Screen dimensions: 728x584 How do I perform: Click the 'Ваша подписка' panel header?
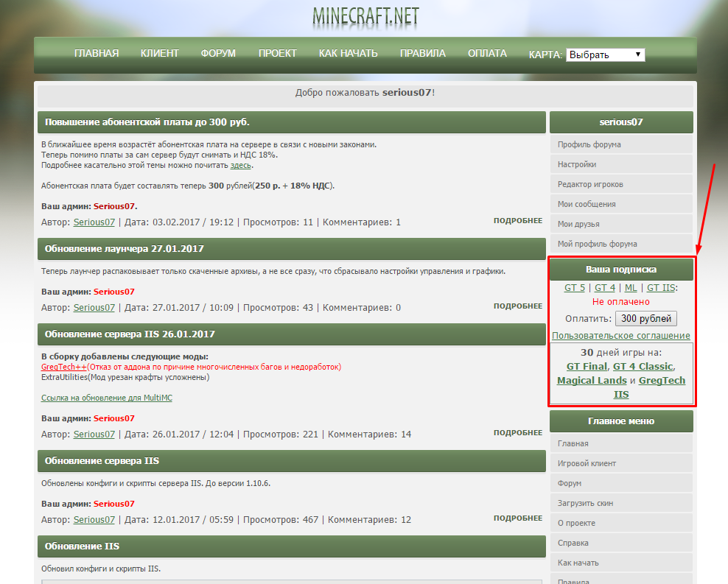(621, 270)
